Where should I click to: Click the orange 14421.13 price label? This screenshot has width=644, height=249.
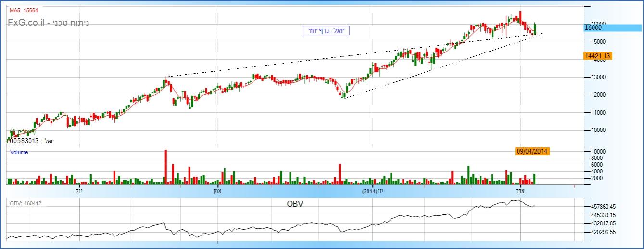597,56
